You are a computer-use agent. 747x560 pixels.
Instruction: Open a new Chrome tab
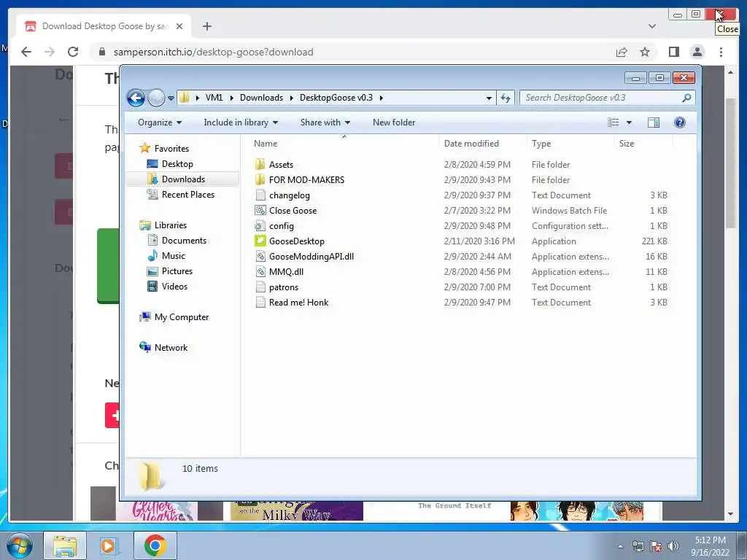pos(206,26)
